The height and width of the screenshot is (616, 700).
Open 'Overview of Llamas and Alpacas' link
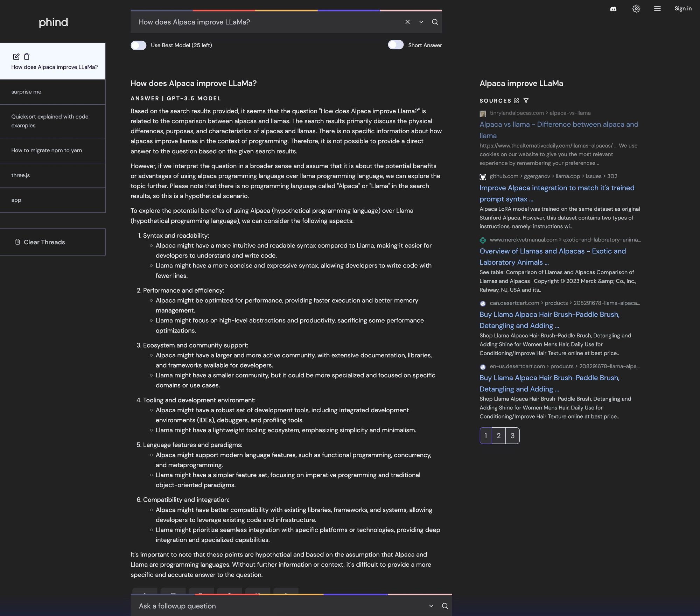coord(553,257)
